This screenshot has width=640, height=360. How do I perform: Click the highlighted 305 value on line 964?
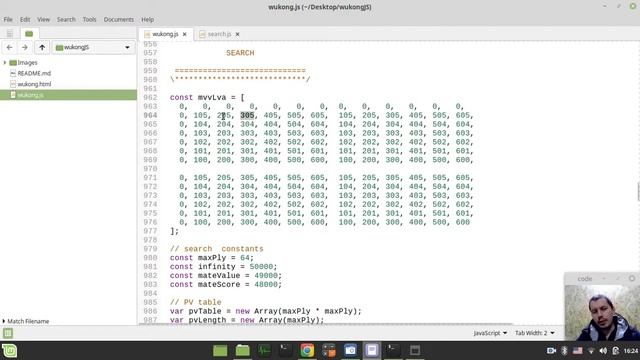pos(247,116)
